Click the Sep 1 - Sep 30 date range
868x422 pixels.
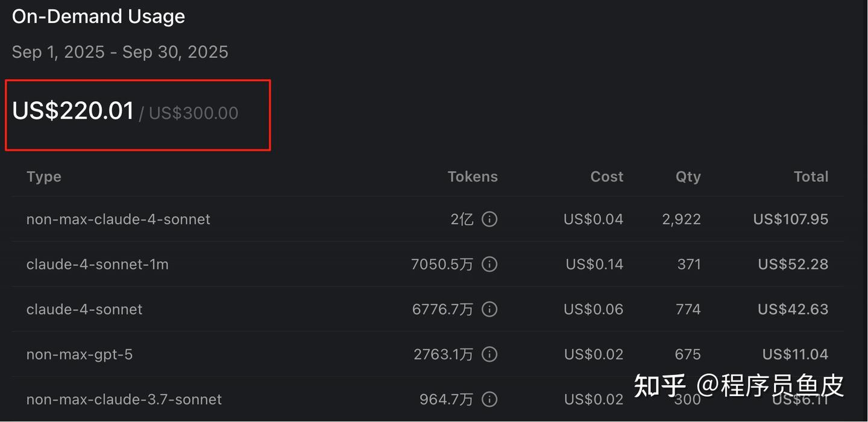pyautogui.click(x=120, y=52)
